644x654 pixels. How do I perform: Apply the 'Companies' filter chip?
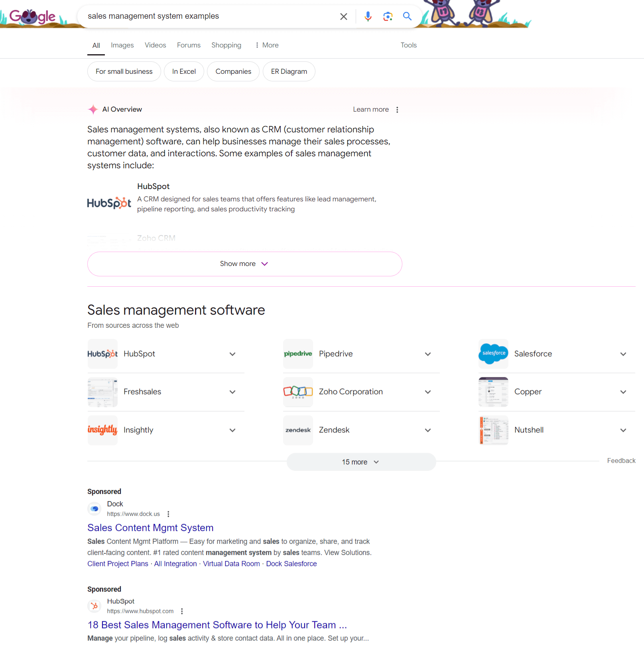click(233, 71)
